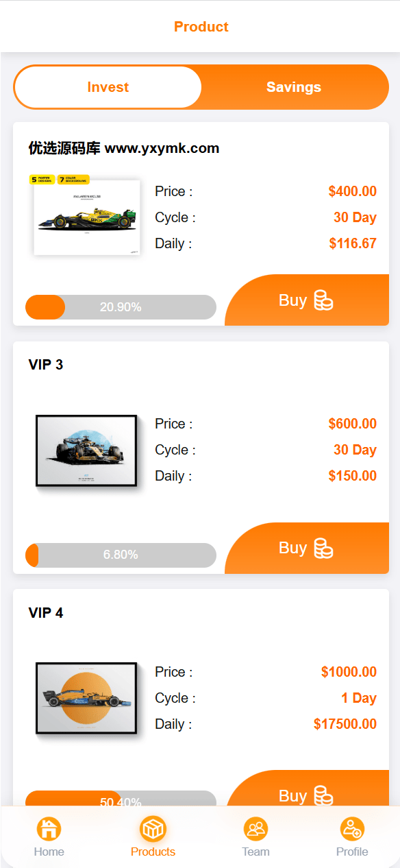Click coin stack icon on VIP 3

pyautogui.click(x=323, y=548)
